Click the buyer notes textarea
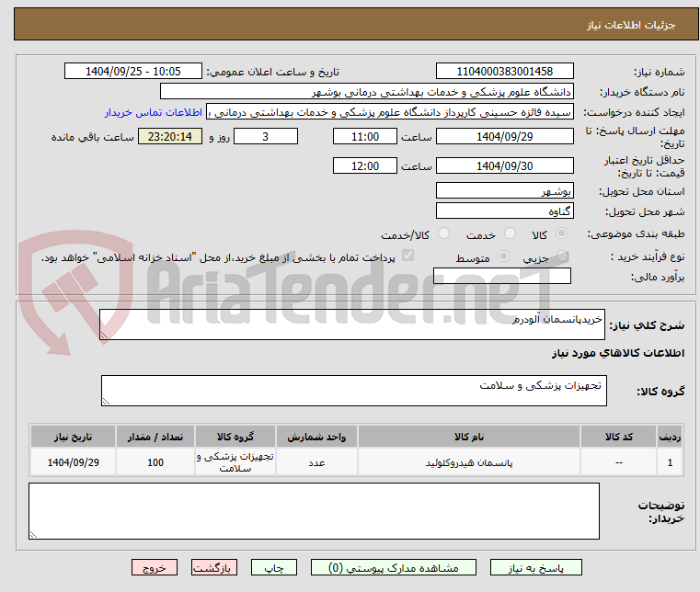Viewport: 700px width, 592px height. click(314, 511)
